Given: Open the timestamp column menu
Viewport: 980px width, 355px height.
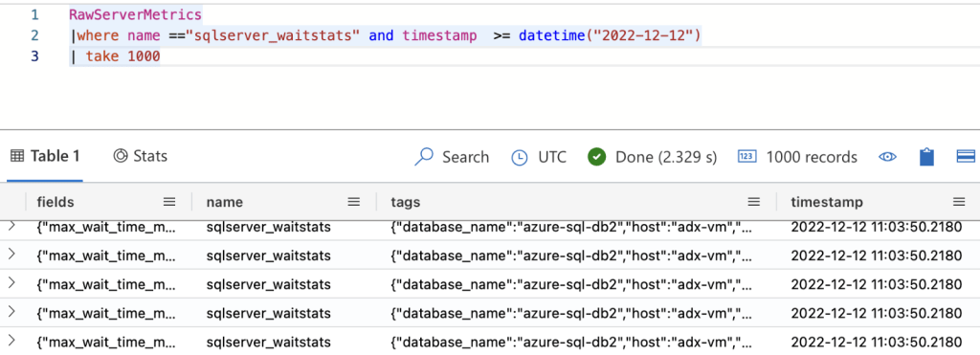Looking at the screenshot, I should [959, 202].
